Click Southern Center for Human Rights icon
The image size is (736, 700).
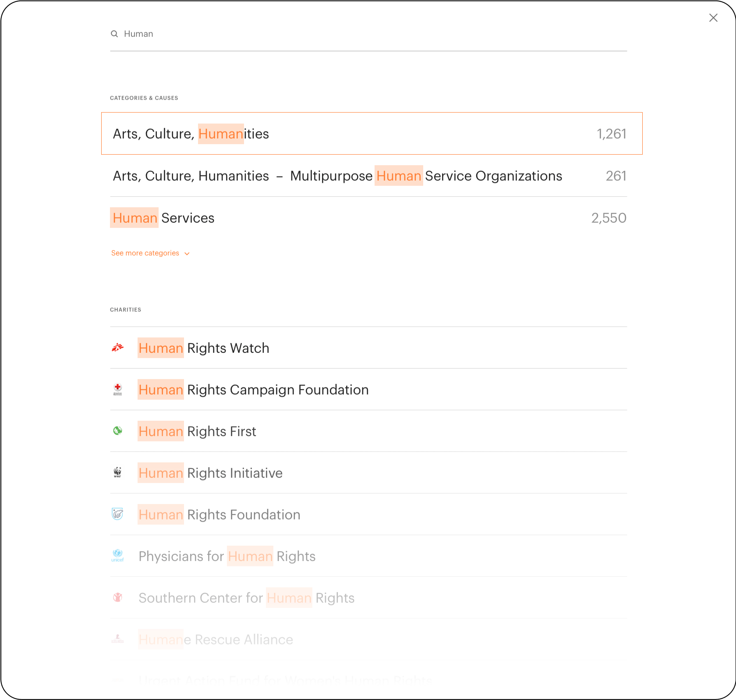(x=117, y=597)
